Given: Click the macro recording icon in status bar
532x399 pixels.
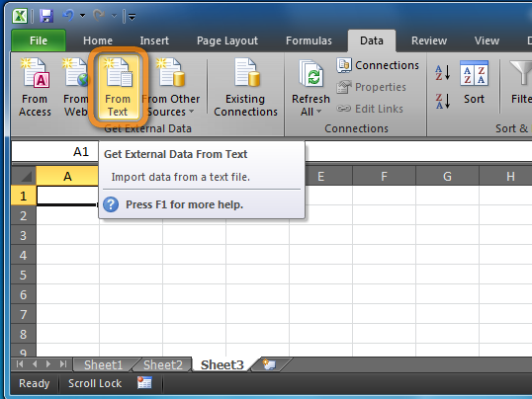Looking at the screenshot, I should 144,383.
